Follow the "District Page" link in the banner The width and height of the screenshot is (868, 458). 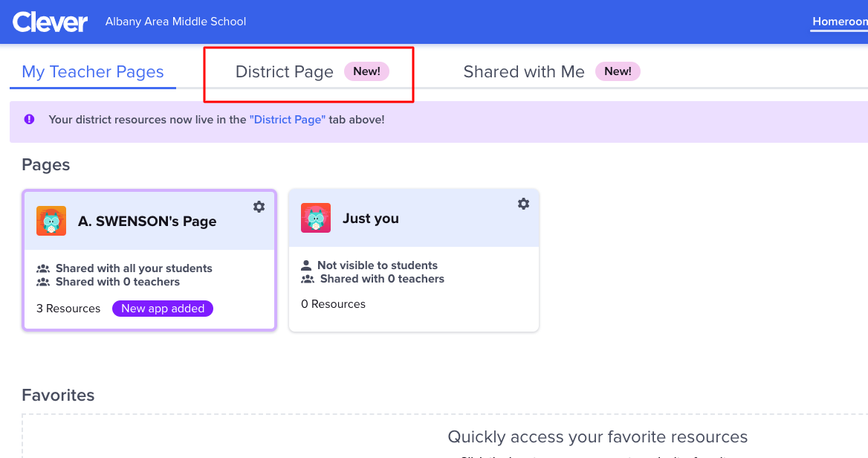pos(288,120)
